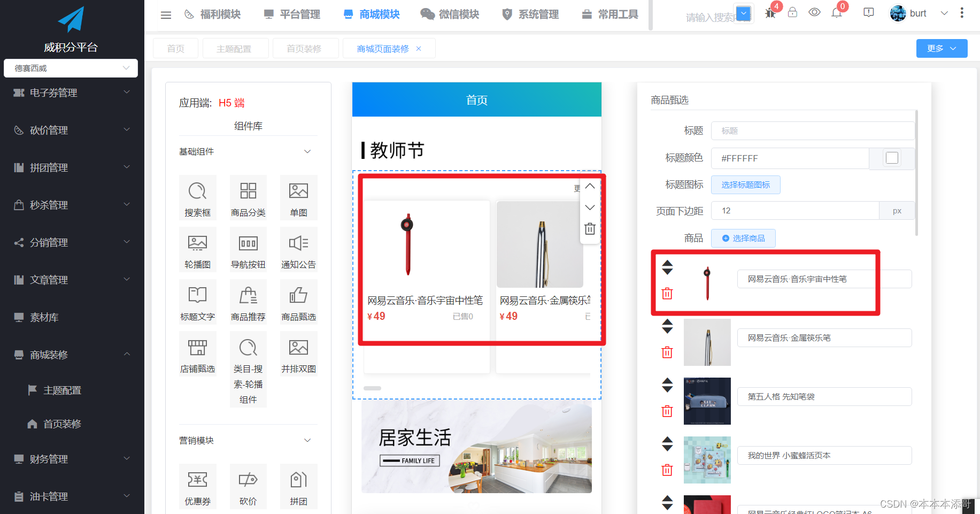This screenshot has width=980, height=514.
Task: Click the 选择标题图标 button
Action: (x=745, y=185)
